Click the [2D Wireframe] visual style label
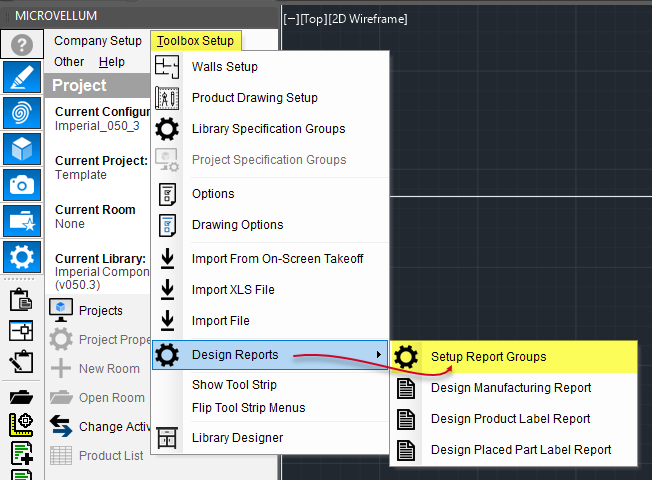Viewport: 652px width, 480px height. [x=368, y=19]
